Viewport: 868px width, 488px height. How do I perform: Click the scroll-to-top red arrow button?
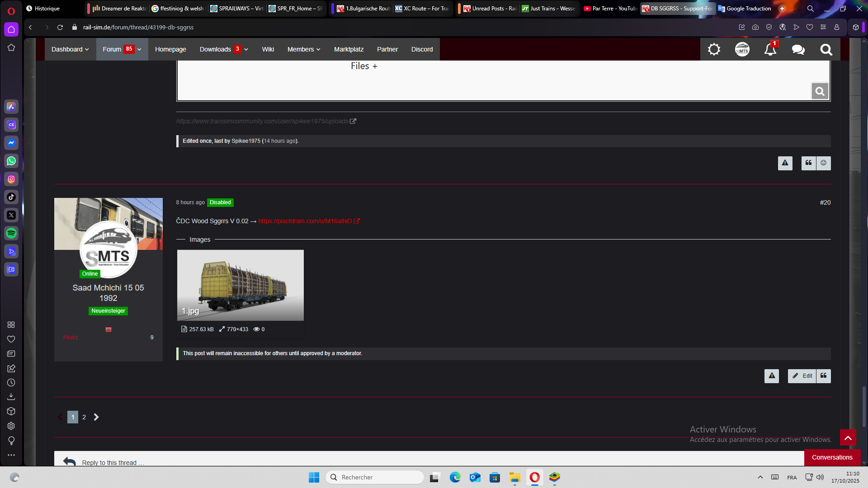pyautogui.click(x=848, y=437)
